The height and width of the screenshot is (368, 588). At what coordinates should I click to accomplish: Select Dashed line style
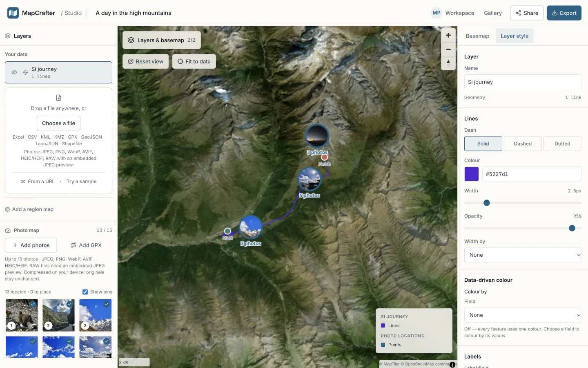[x=523, y=144]
